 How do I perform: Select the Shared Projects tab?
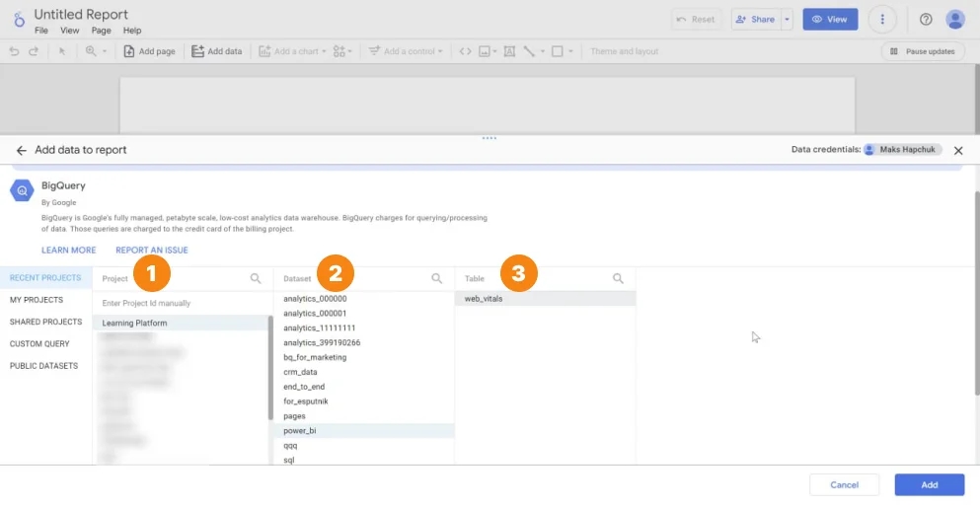click(x=45, y=322)
